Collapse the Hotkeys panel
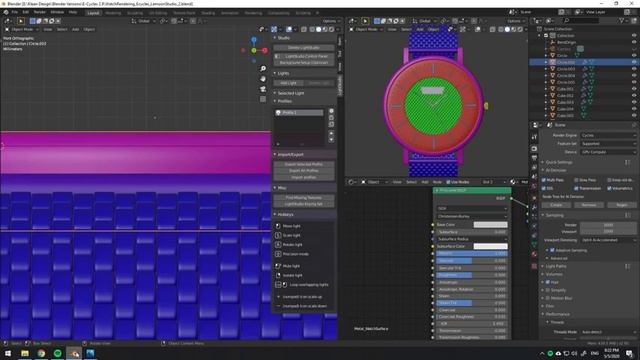This screenshot has height=360, width=640. pos(284,214)
